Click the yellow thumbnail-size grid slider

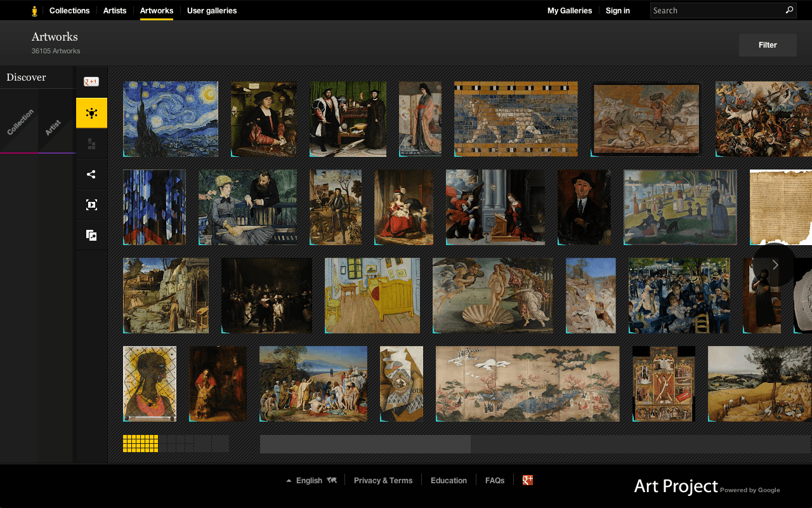point(140,443)
